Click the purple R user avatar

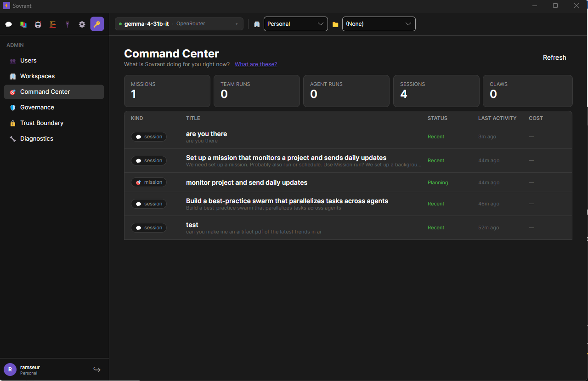[10, 370]
